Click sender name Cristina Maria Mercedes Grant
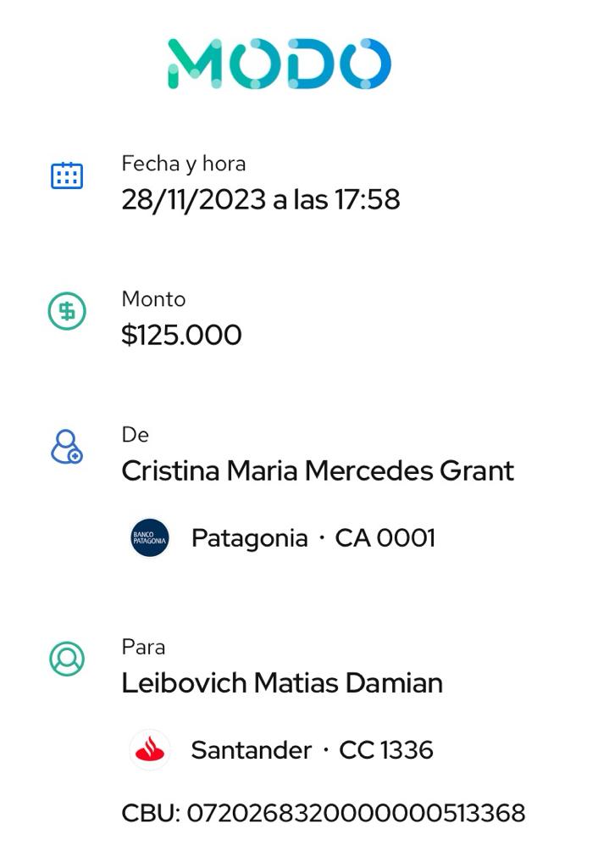The height and width of the screenshot is (868, 598). (318, 471)
